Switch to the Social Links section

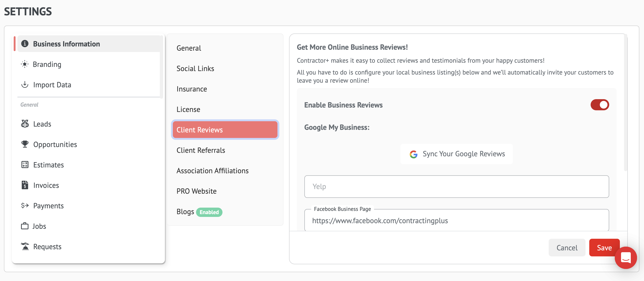tap(195, 69)
